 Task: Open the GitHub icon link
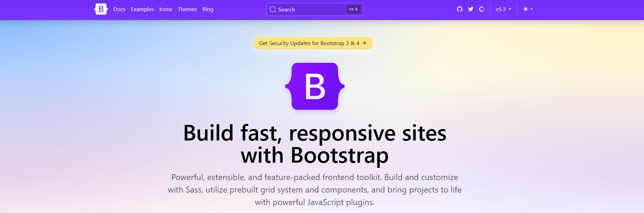[x=460, y=9]
